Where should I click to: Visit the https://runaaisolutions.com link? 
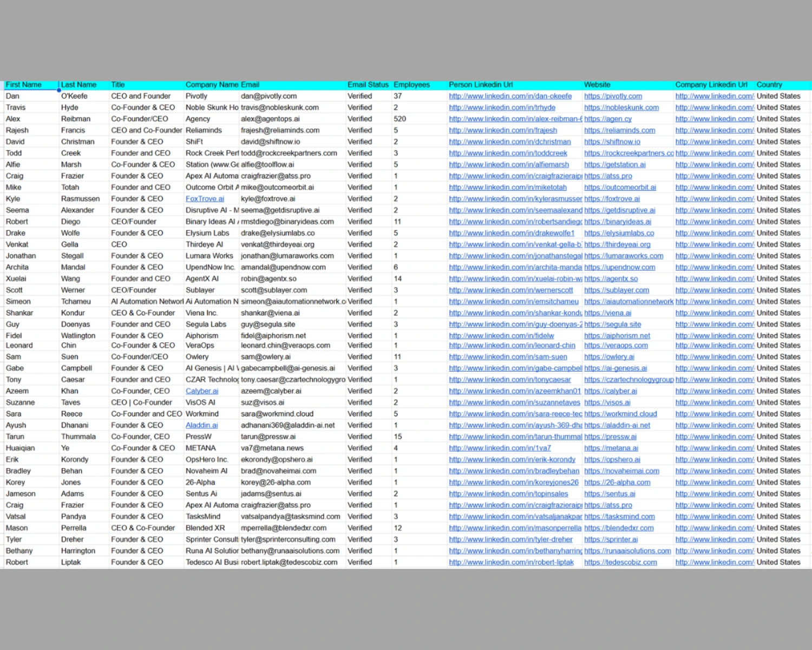point(628,551)
